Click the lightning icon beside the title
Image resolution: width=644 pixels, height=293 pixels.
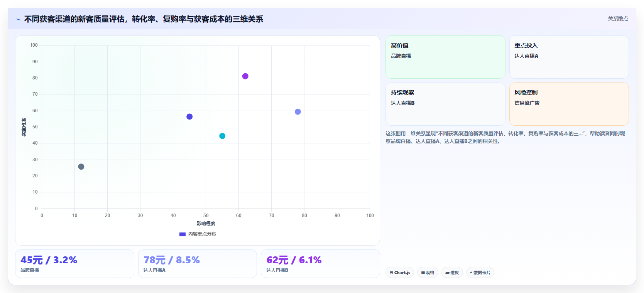point(18,19)
